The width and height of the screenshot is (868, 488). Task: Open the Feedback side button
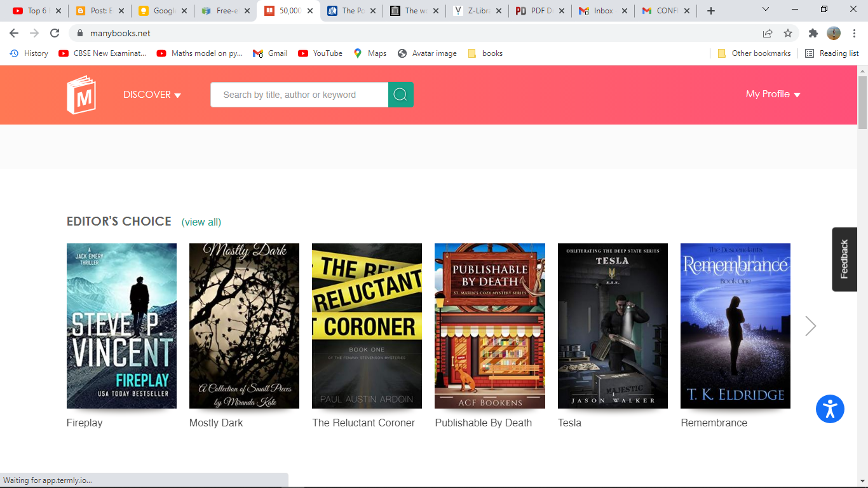[x=844, y=259]
